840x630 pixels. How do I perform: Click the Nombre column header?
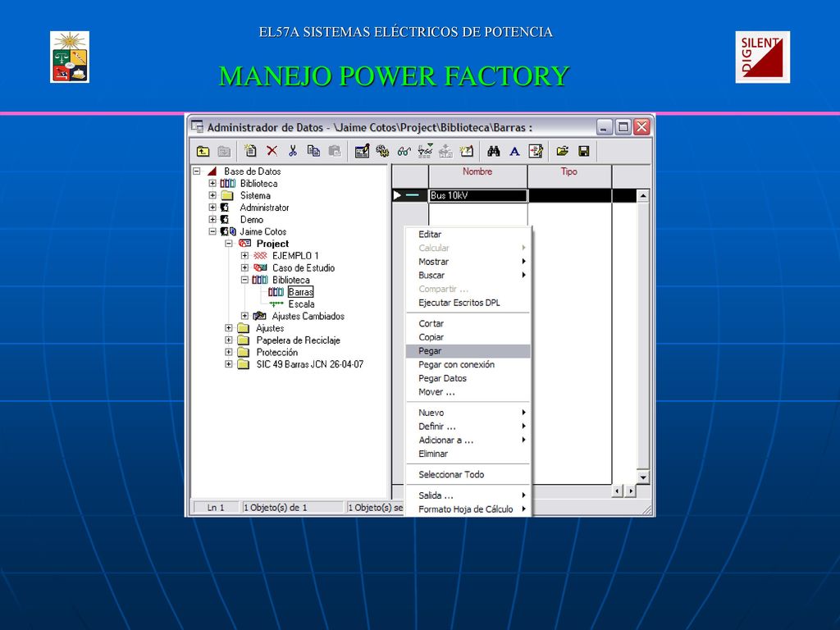coord(478,176)
